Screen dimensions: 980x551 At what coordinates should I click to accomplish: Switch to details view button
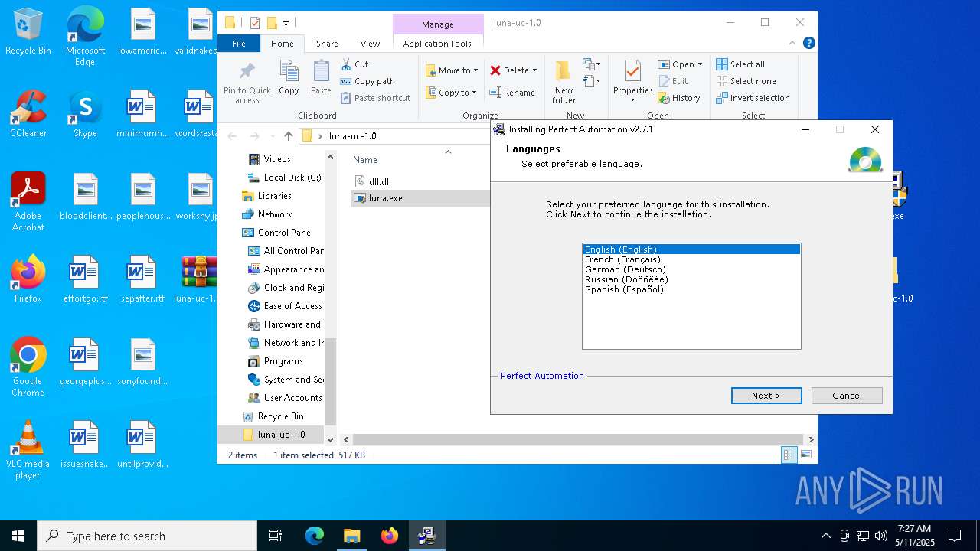pyautogui.click(x=789, y=455)
